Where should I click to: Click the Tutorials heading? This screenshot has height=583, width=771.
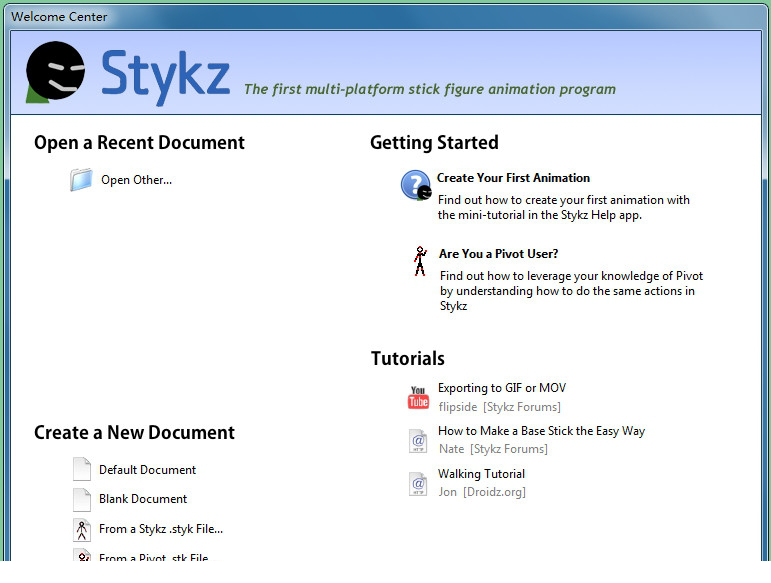408,358
